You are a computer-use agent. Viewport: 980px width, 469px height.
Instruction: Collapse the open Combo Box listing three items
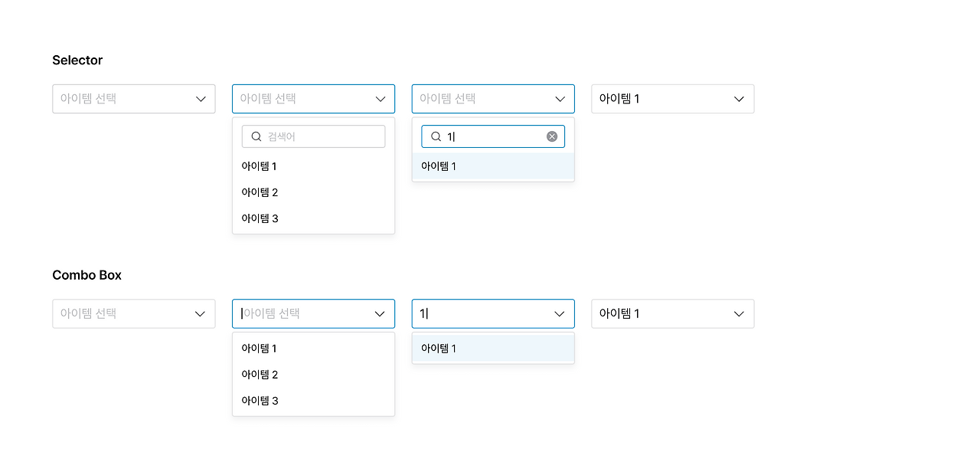pos(380,313)
